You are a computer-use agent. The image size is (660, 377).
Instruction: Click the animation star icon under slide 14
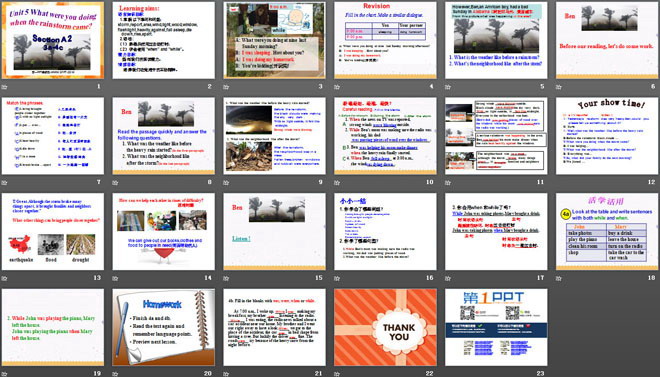pyautogui.click(x=115, y=278)
